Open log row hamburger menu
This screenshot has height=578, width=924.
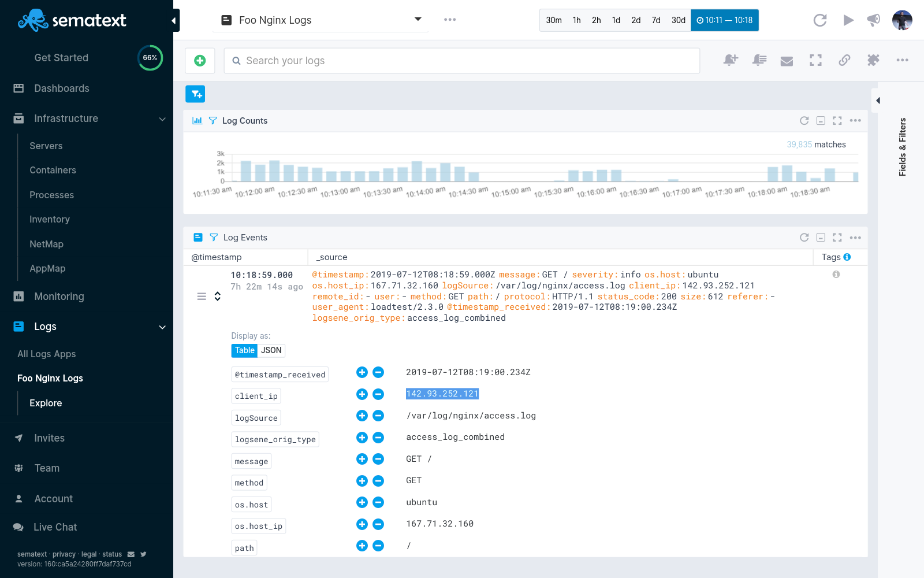pos(202,297)
